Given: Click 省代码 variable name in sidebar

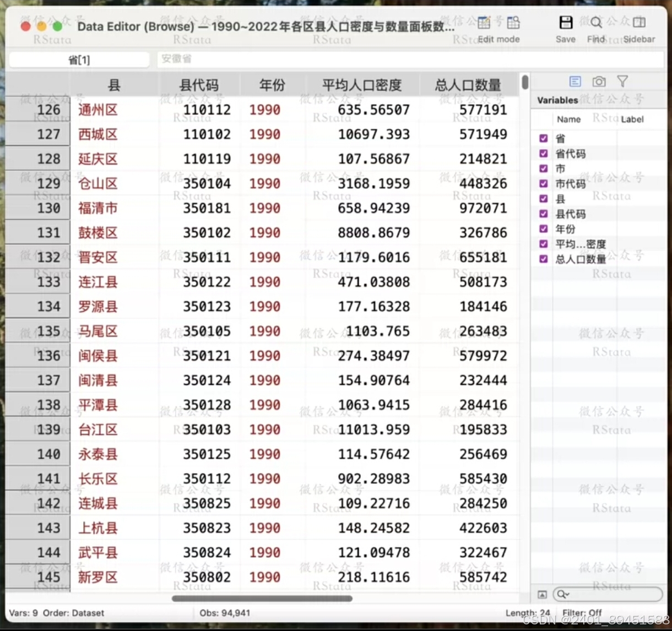Looking at the screenshot, I should 571,153.
